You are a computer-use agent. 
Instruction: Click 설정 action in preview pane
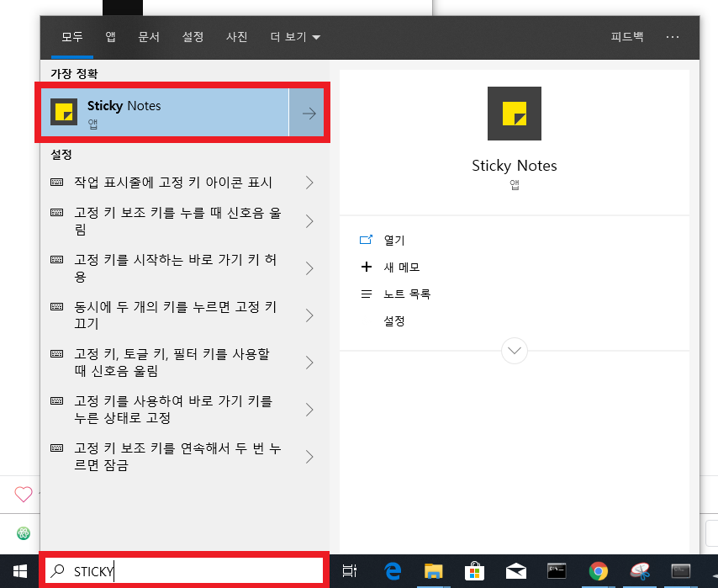393,320
